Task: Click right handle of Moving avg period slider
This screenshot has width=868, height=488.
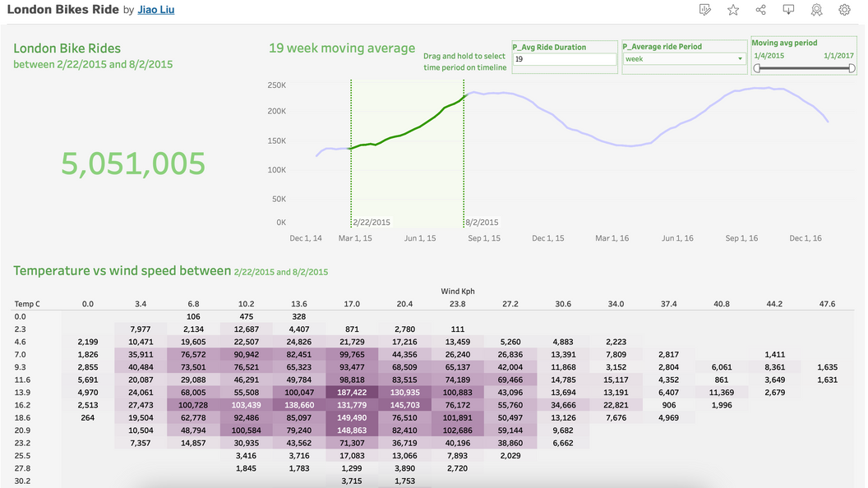Action: pyautogui.click(x=852, y=68)
